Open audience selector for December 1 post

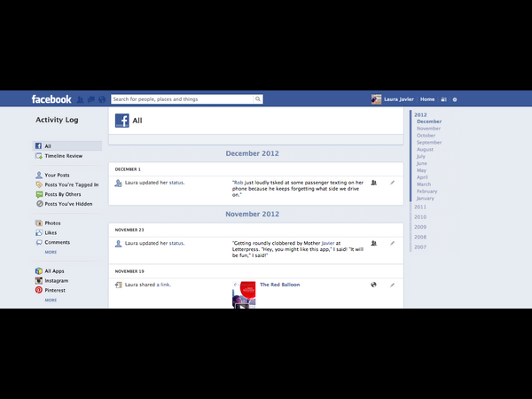tap(373, 183)
